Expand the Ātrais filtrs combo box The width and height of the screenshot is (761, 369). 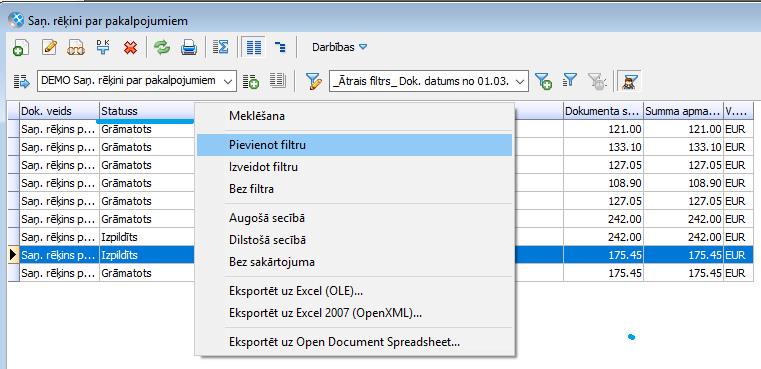(x=429, y=82)
